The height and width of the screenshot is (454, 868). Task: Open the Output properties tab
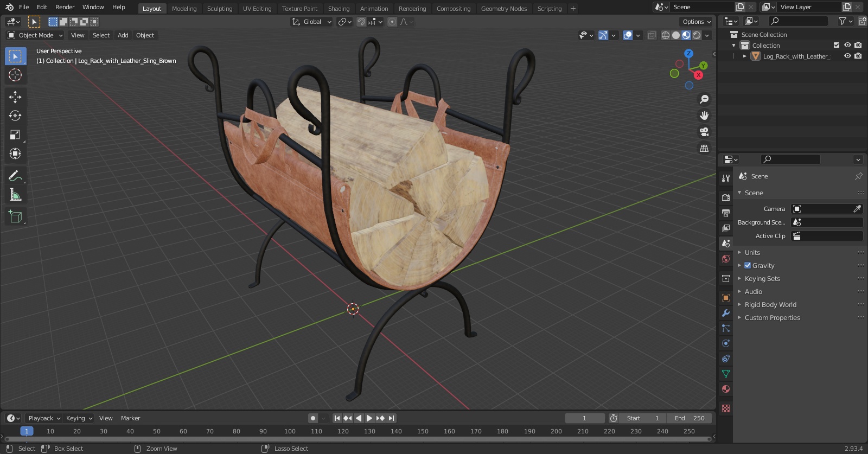click(726, 213)
